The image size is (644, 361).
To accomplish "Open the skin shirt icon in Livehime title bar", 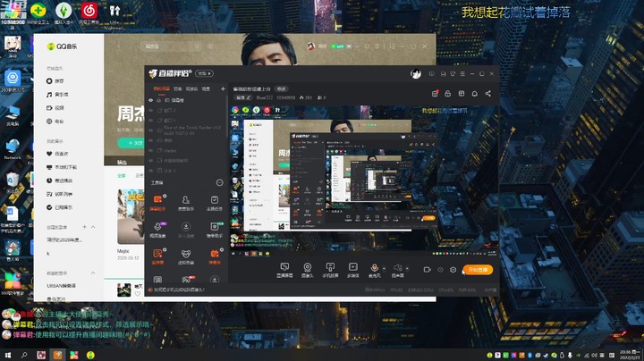I will (453, 74).
